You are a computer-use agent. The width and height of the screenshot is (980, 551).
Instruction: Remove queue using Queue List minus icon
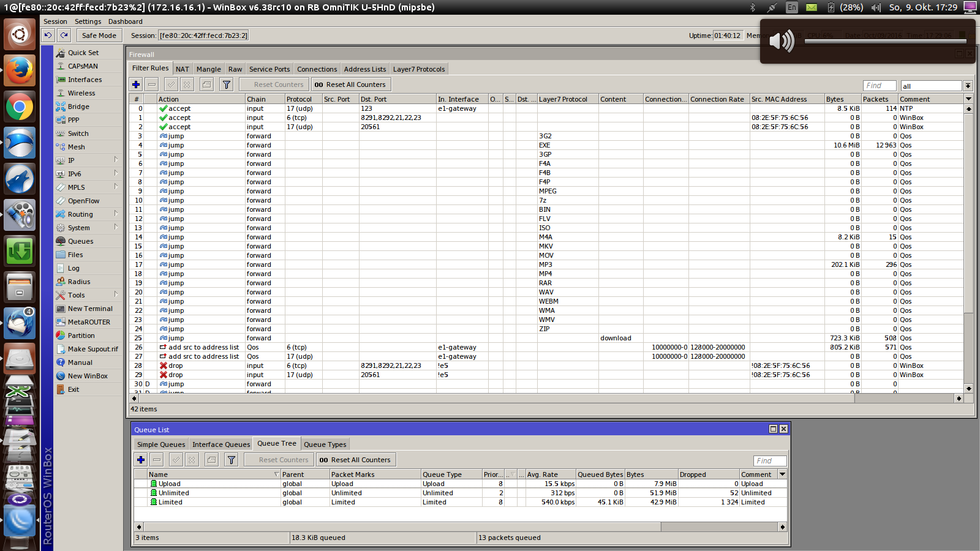click(157, 460)
